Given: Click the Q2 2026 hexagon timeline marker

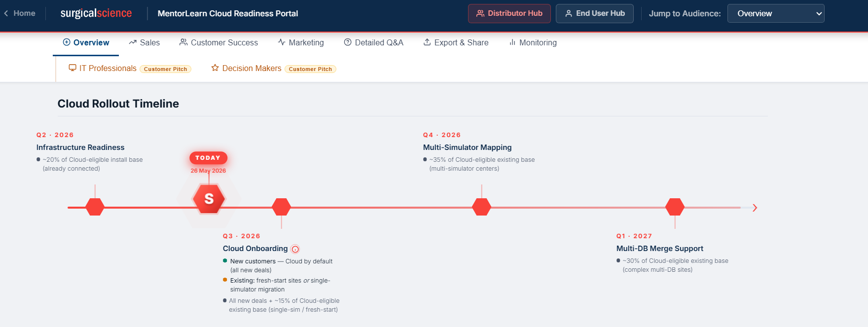Looking at the screenshot, I should [x=95, y=207].
